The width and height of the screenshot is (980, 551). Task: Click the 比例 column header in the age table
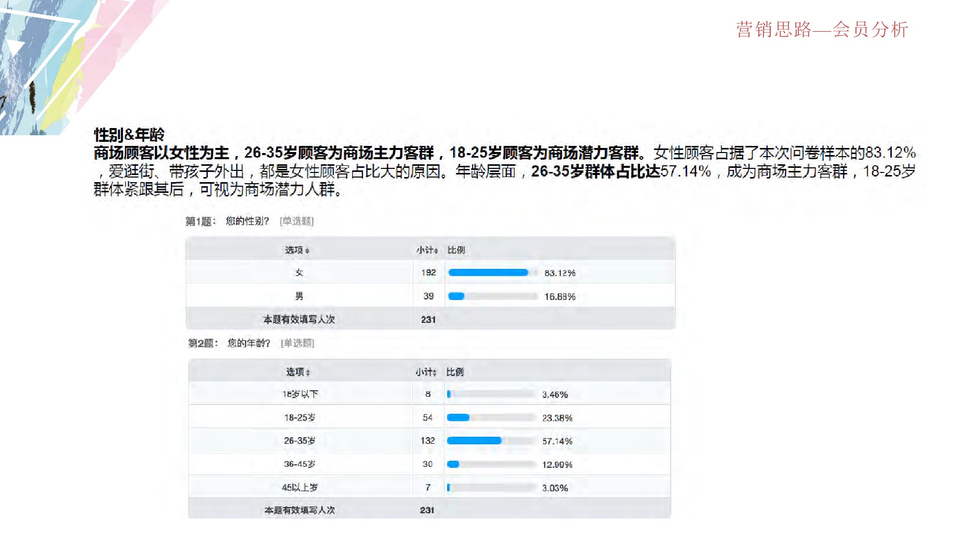(x=456, y=372)
